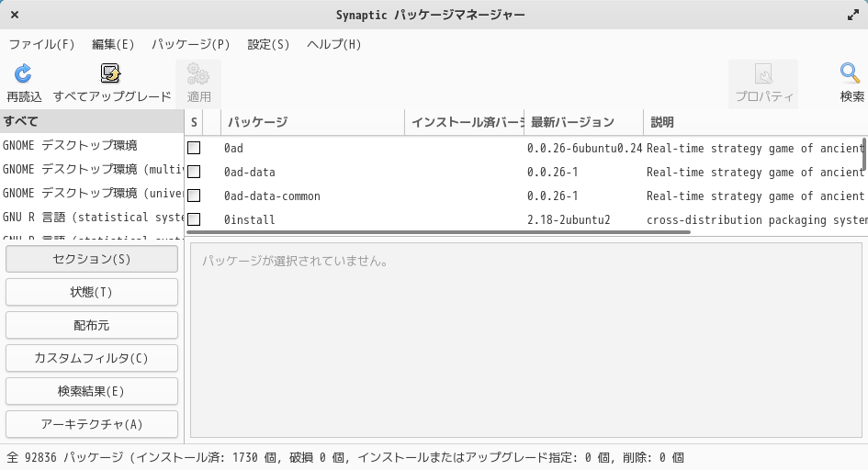This screenshot has width=868, height=470.
Task: Click the package list horizontal scrollbar
Action: [x=438, y=232]
